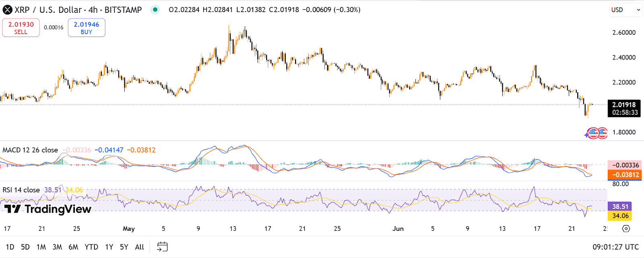Select the 3M time range
The image size is (644, 258).
pos(57,247)
